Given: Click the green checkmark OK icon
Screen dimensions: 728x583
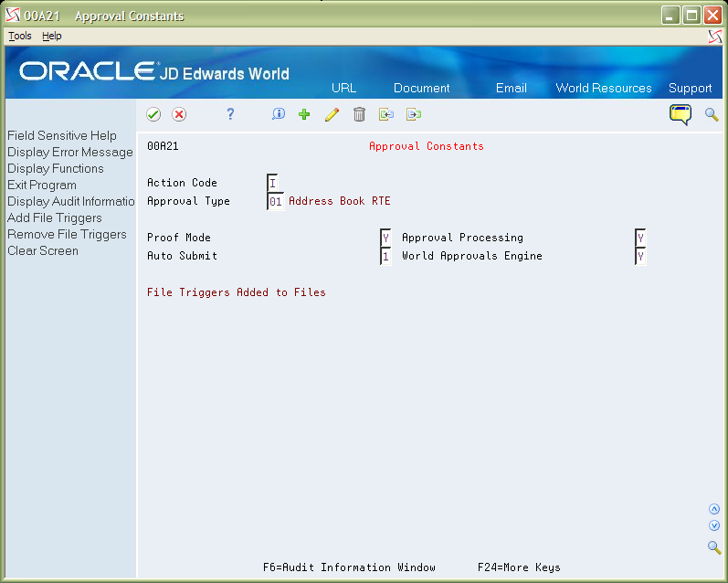Looking at the screenshot, I should click(153, 114).
